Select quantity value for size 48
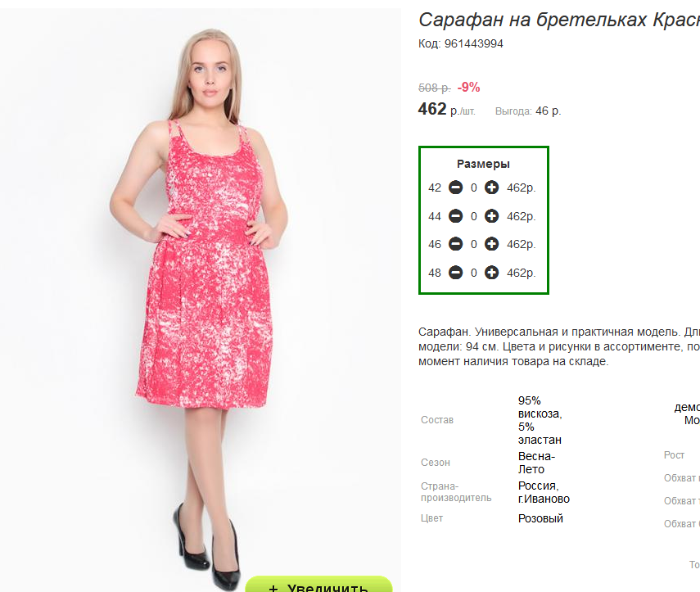Screen dimensions: 700x592 [x=474, y=273]
